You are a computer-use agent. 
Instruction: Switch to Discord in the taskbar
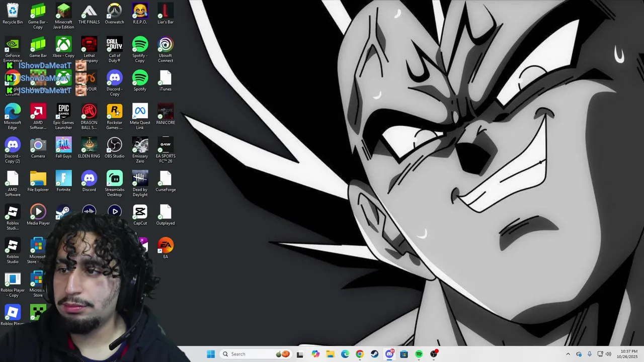coord(389,354)
